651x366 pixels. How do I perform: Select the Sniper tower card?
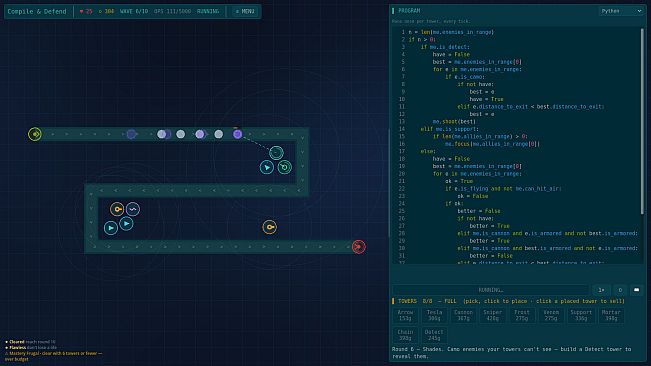(x=492, y=315)
